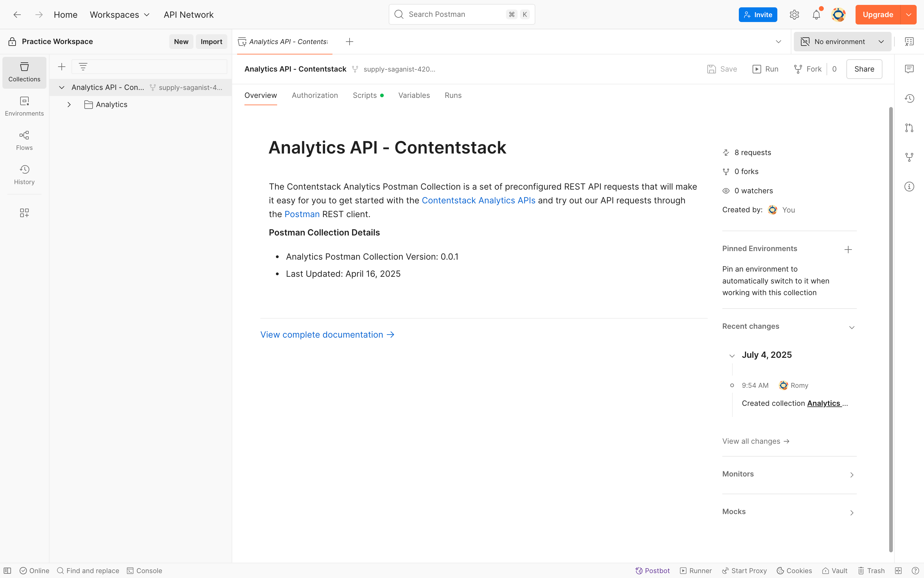Open Console in the status bar
The width and height of the screenshot is (924, 578).
(144, 571)
